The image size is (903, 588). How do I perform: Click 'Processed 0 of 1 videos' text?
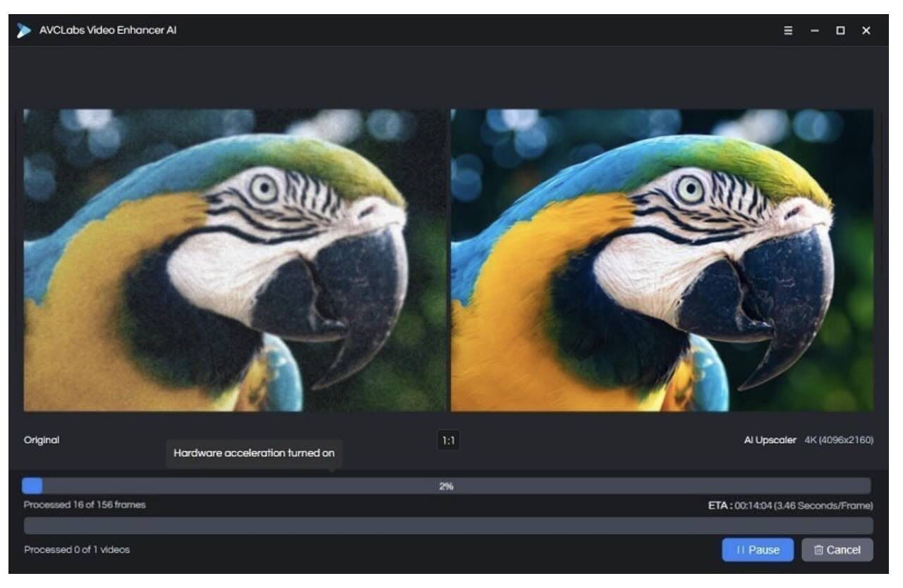[77, 549]
